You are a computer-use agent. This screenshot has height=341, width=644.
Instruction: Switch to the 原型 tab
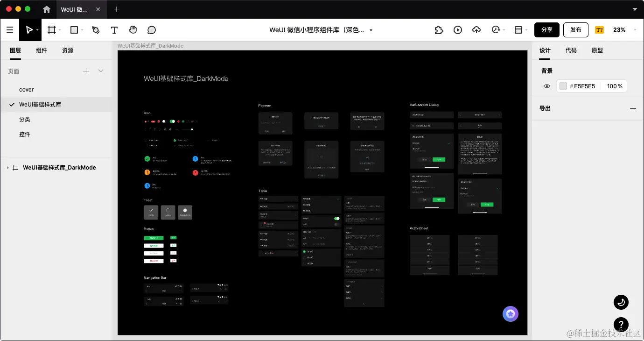pos(597,50)
